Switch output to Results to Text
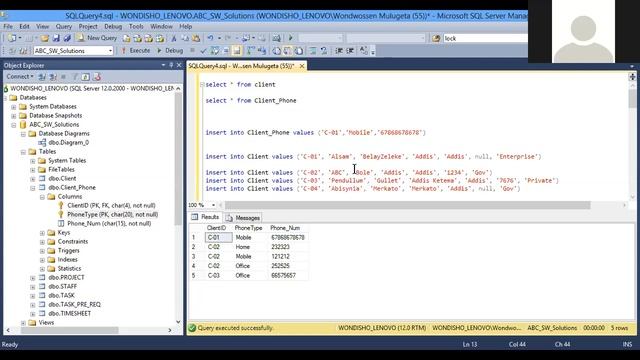Screen dimensions: 640x360 [x=276, y=51]
